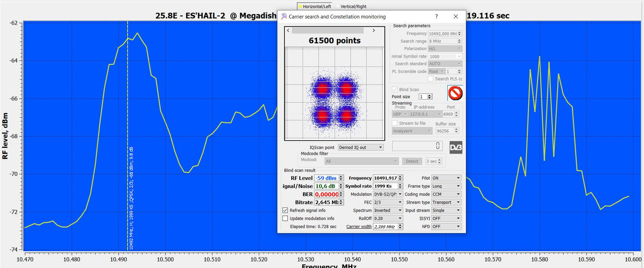Click the Elapsed time 0.728 sec text
This screenshot has width=644, height=268.
(313, 227)
